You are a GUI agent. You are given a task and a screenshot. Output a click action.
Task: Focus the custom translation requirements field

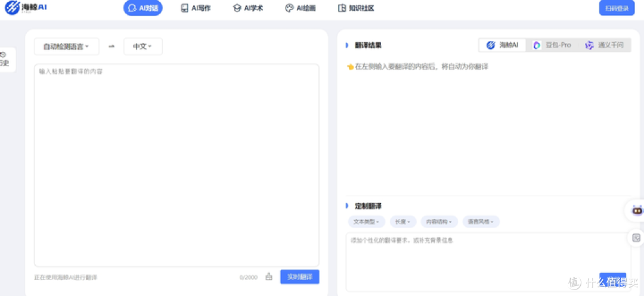coord(488,261)
